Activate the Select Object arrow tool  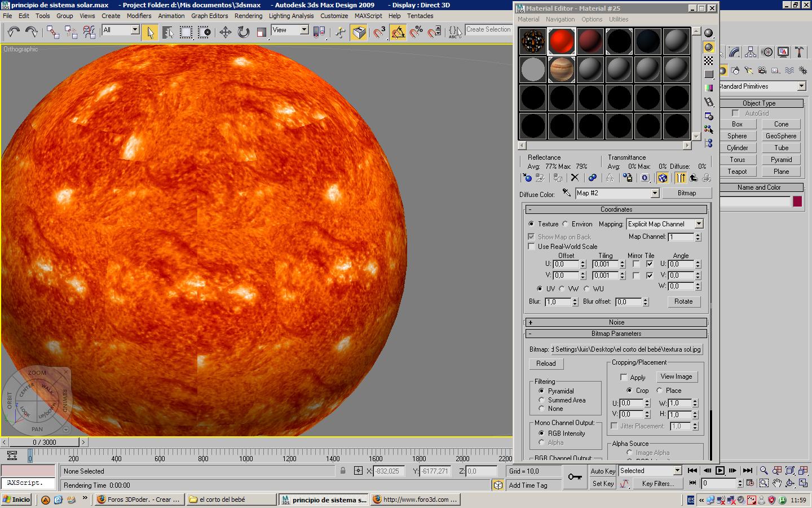[x=150, y=32]
